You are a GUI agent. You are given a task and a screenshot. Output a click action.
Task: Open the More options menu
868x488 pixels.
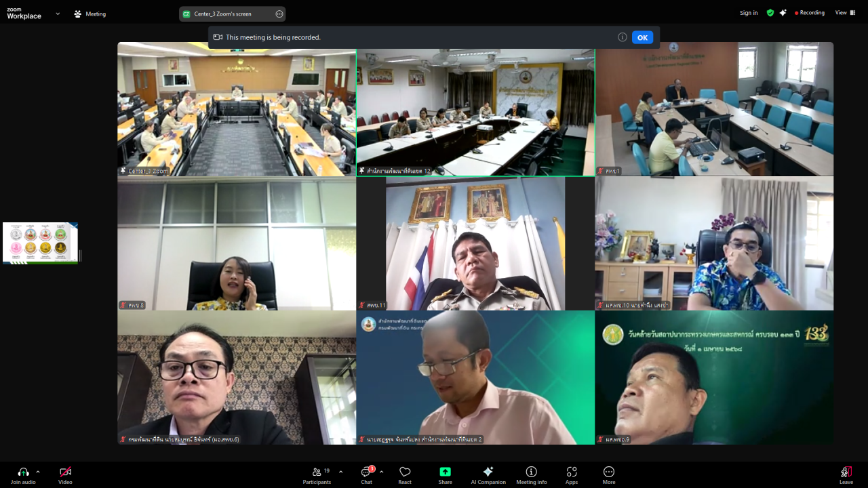609,475
